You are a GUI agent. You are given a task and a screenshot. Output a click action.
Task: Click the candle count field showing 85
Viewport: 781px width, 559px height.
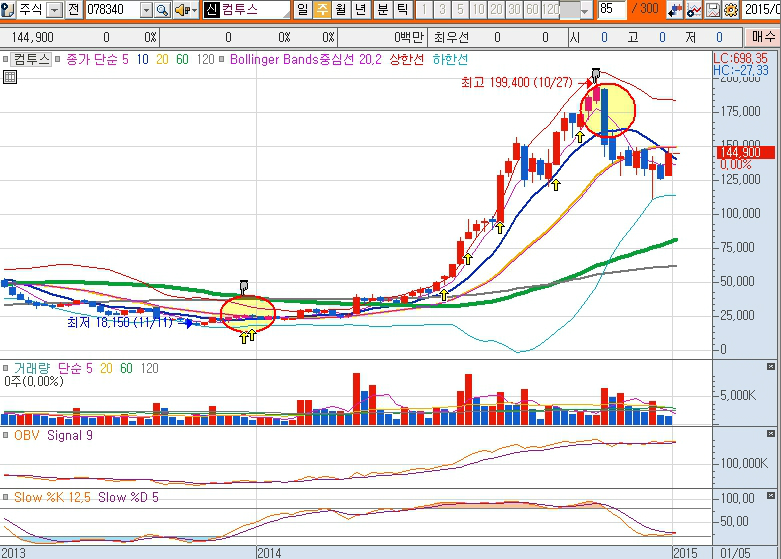tap(612, 9)
